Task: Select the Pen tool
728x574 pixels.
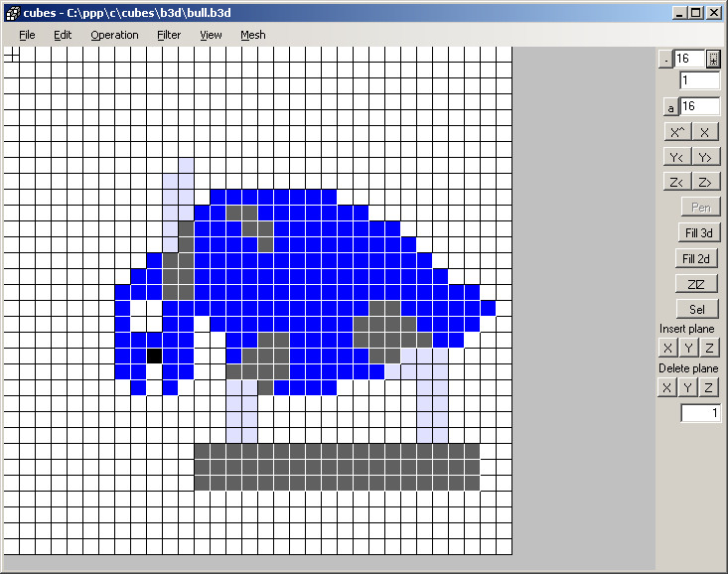Action: [700, 208]
